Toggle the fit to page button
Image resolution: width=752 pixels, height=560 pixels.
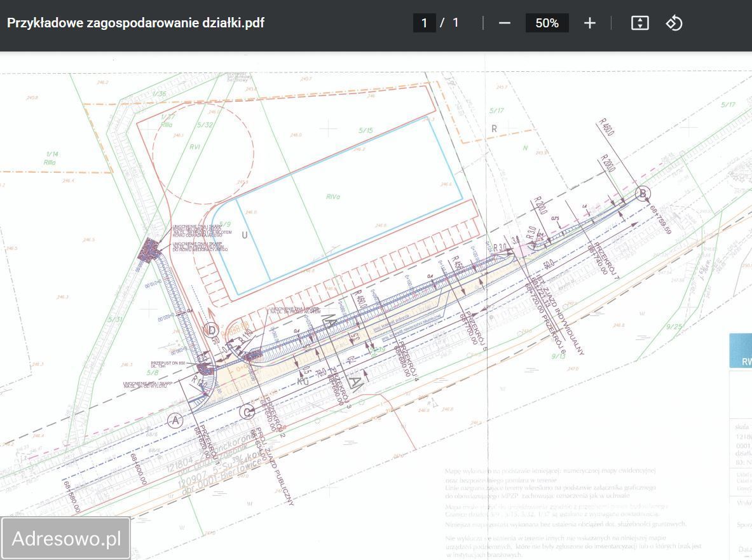639,23
